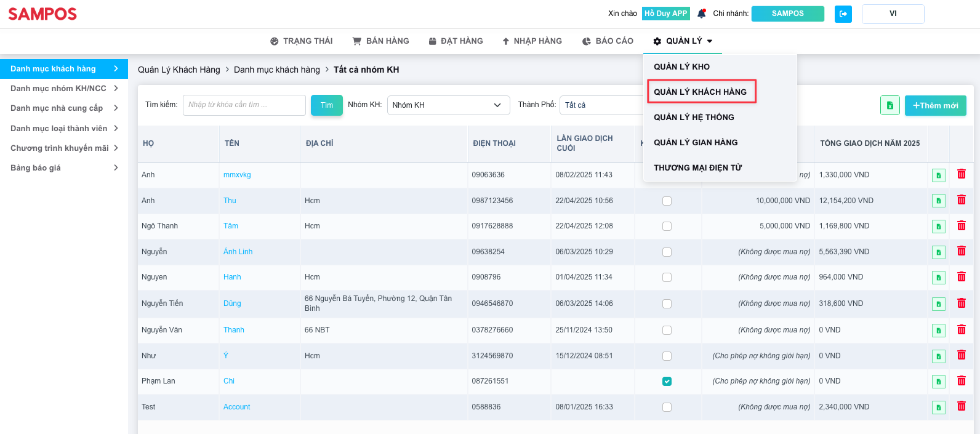
Task: Open the TRẠNG THÁI tab
Action: 301,41
